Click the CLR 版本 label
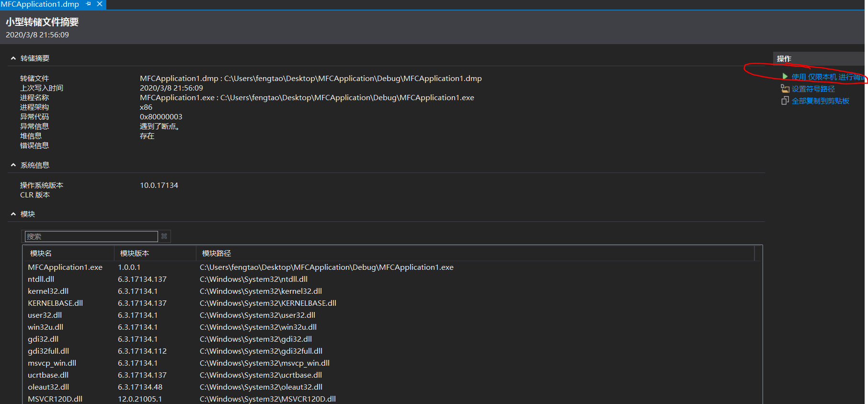The image size is (868, 404). pos(35,195)
